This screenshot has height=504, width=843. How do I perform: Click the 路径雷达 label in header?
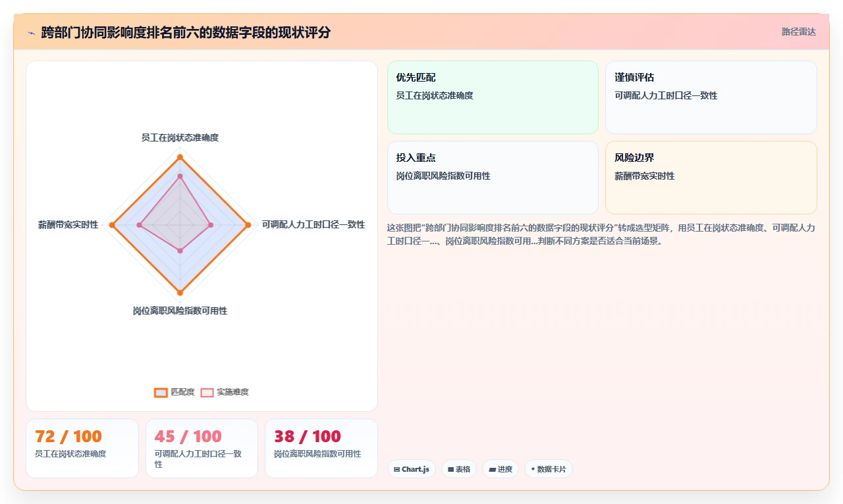coord(798,32)
